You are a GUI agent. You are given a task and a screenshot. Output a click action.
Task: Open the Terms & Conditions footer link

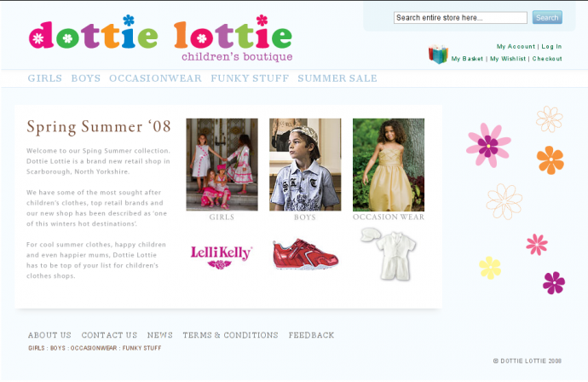click(x=231, y=335)
